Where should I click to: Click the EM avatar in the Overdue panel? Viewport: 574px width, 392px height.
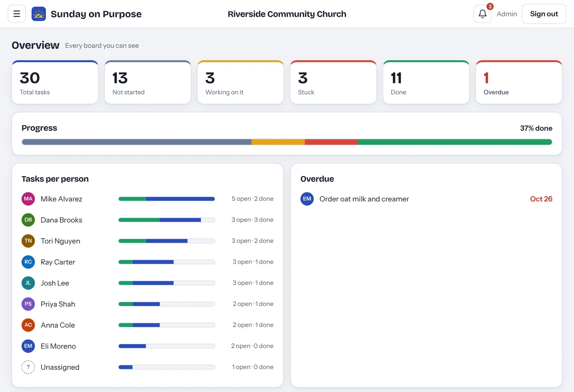tap(307, 199)
